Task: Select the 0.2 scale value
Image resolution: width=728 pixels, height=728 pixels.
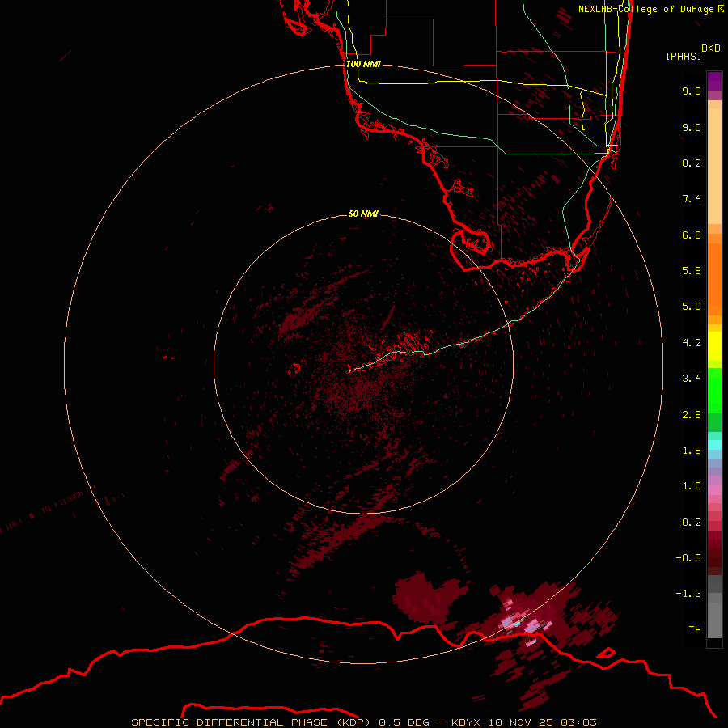Action: tap(692, 523)
